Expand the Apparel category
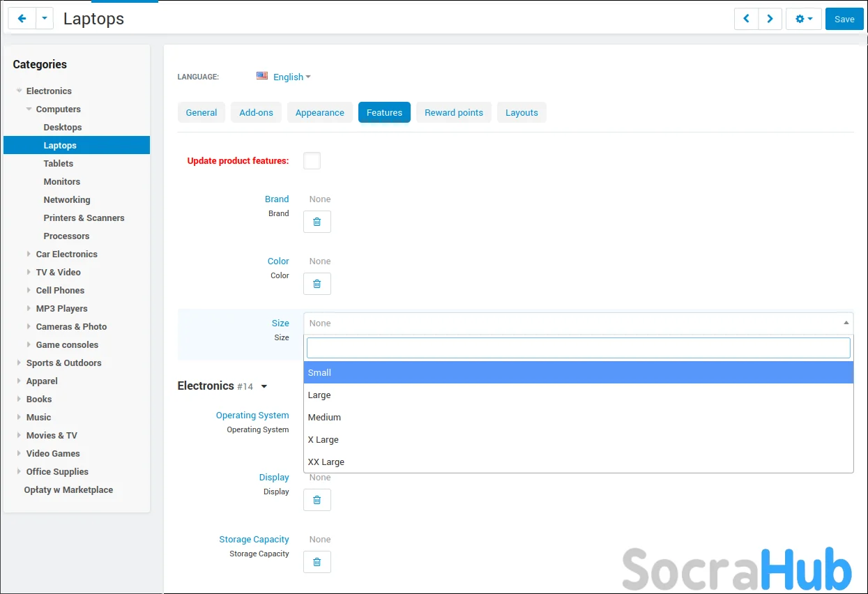 coord(20,381)
